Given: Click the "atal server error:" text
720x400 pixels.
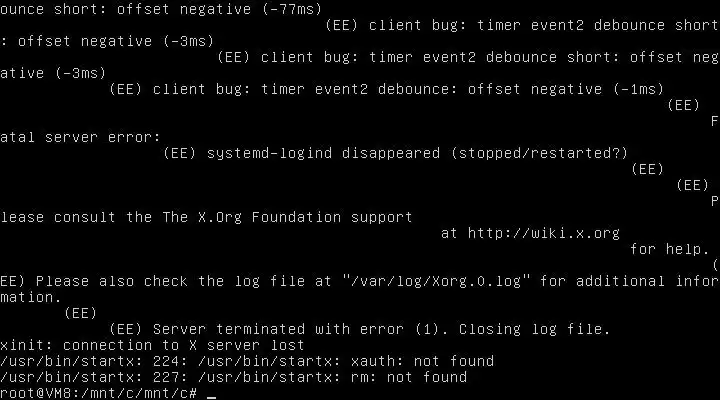Looking at the screenshot, I should click(80, 137).
